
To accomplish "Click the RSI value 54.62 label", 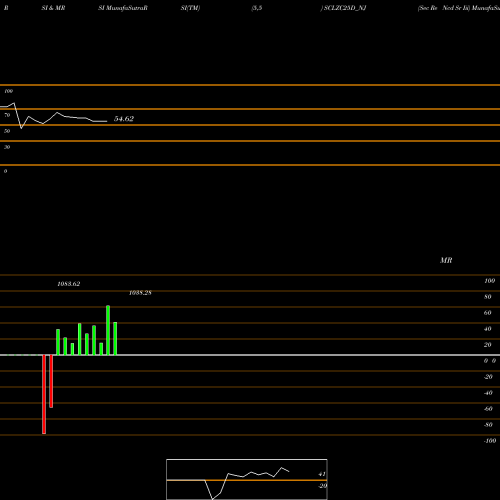I will pyautogui.click(x=124, y=119).
